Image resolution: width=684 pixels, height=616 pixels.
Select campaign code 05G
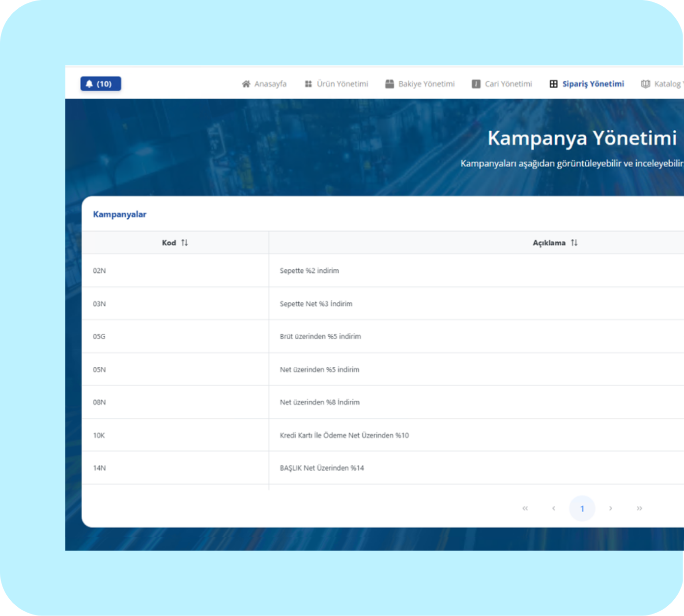point(99,337)
